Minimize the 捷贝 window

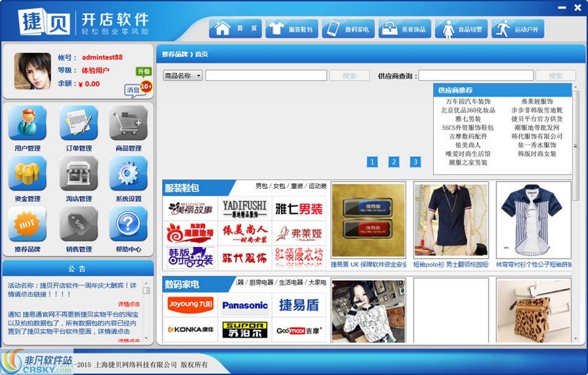pyautogui.click(x=561, y=7)
